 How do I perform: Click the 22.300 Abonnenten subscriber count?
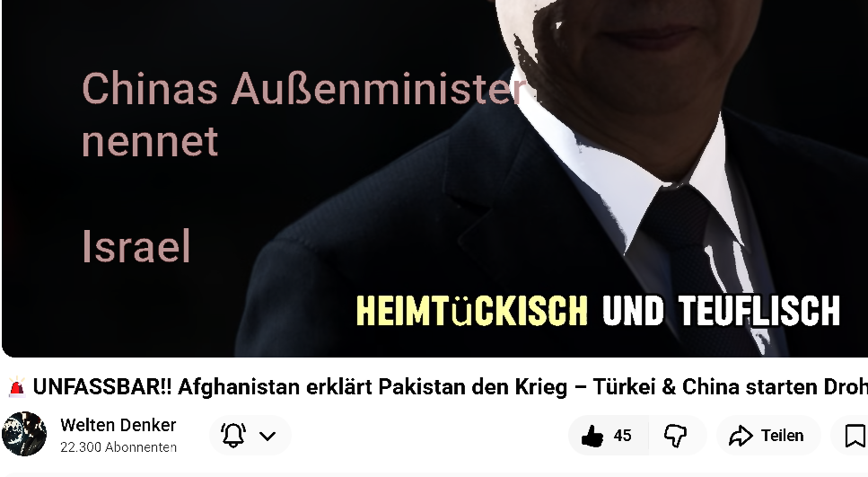(x=118, y=447)
